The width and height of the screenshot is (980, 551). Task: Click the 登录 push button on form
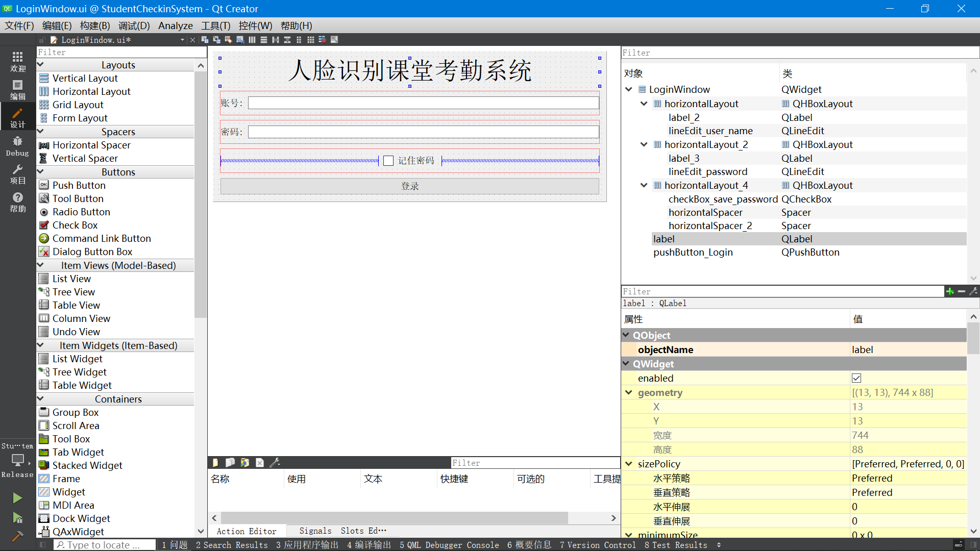point(409,186)
